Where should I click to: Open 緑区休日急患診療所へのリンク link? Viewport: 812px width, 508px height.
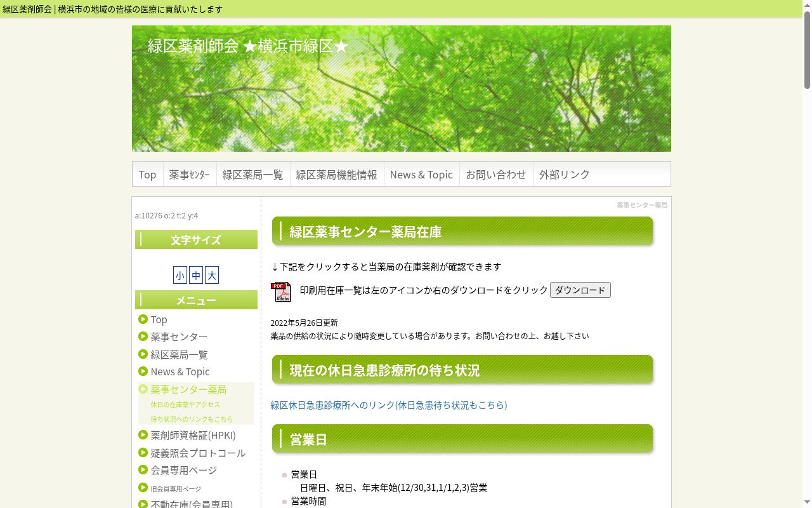pos(389,405)
